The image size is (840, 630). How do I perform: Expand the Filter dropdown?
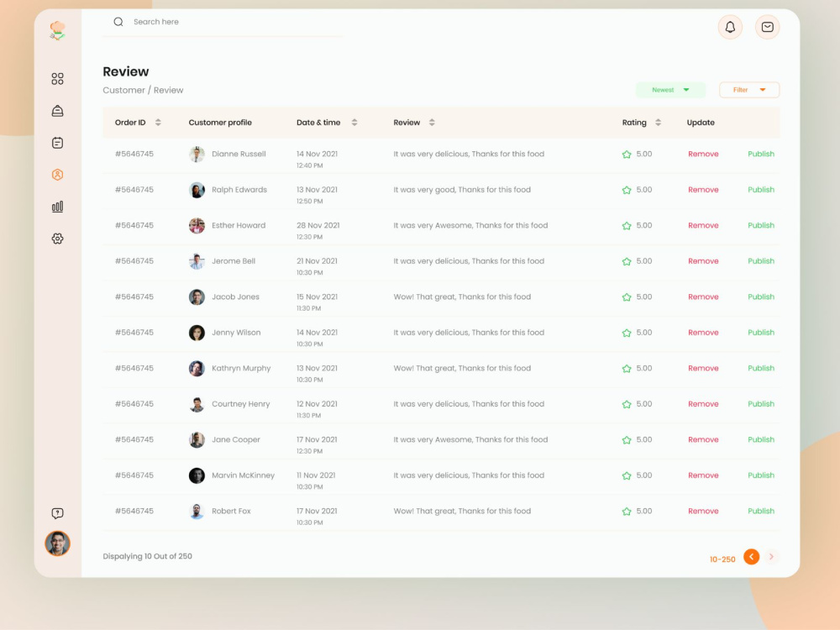[x=748, y=89]
